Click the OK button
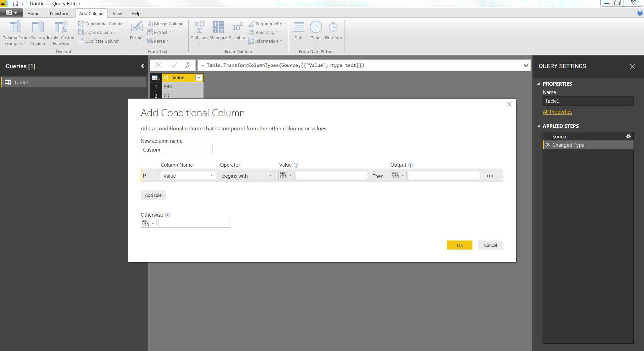Screen dimensions: 644x351 [460, 245]
